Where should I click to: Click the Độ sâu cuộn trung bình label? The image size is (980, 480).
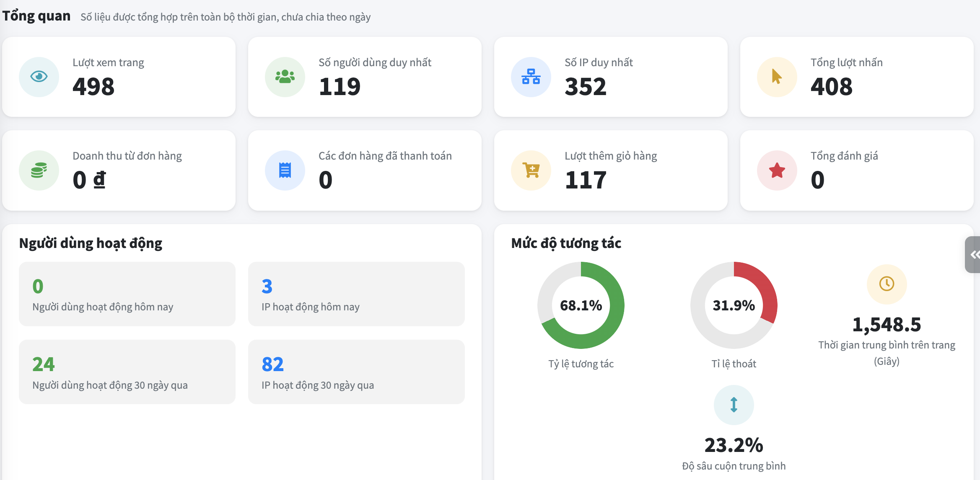(734, 466)
